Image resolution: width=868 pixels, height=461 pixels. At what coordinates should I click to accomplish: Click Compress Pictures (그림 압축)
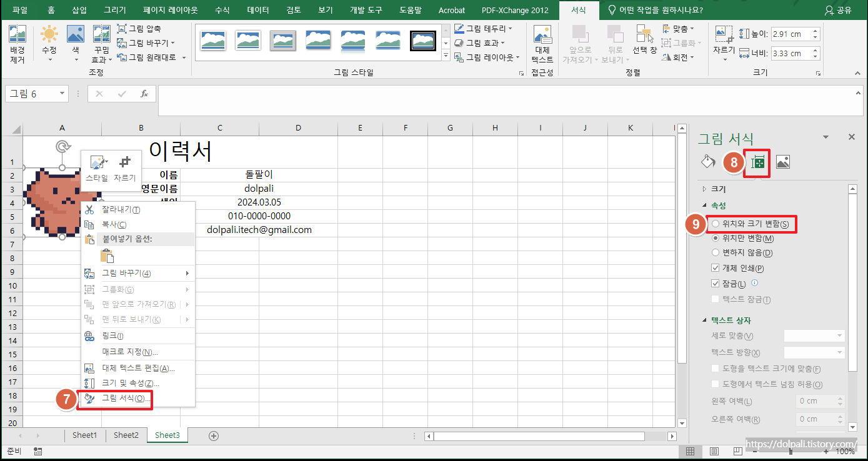[x=139, y=29]
